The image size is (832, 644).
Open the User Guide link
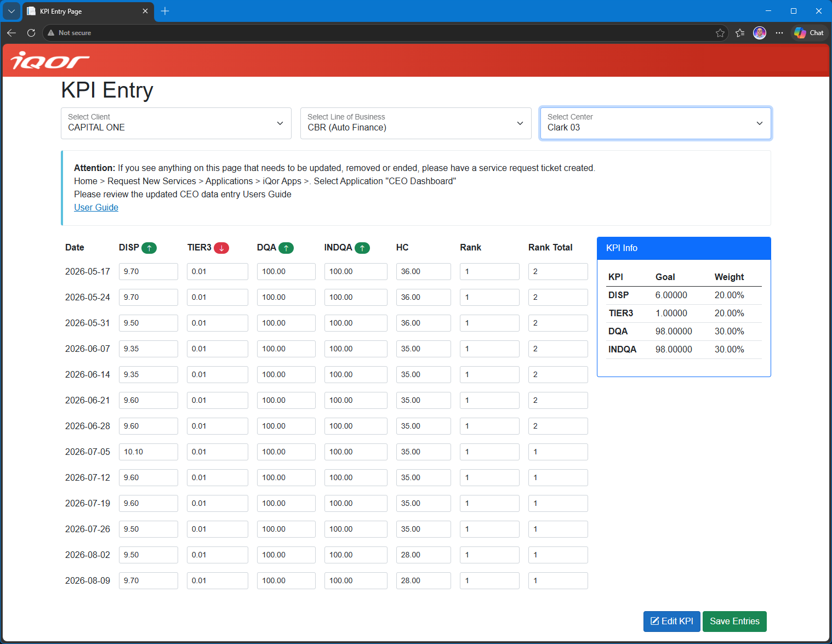click(96, 207)
